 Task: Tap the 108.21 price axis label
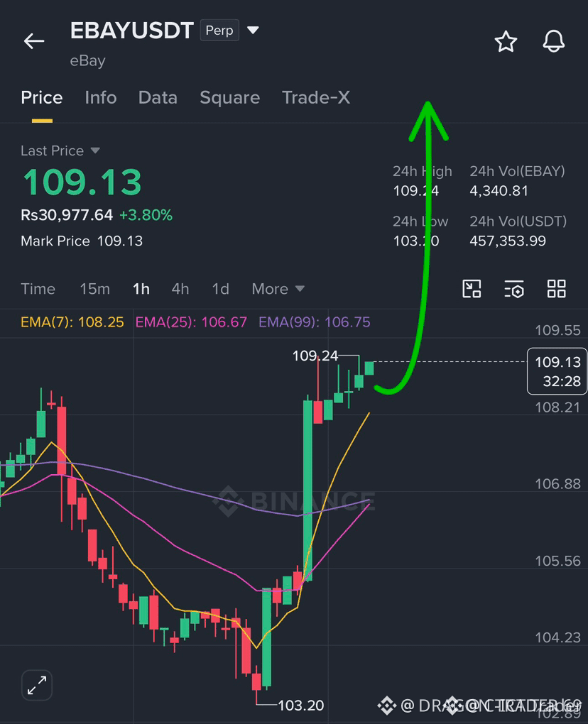(x=557, y=407)
